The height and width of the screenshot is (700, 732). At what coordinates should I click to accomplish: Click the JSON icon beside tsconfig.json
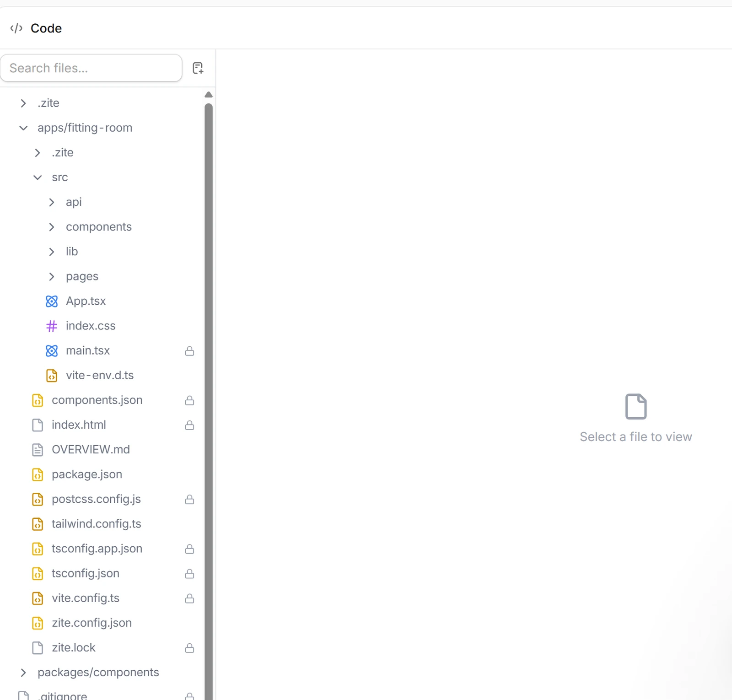pos(38,573)
